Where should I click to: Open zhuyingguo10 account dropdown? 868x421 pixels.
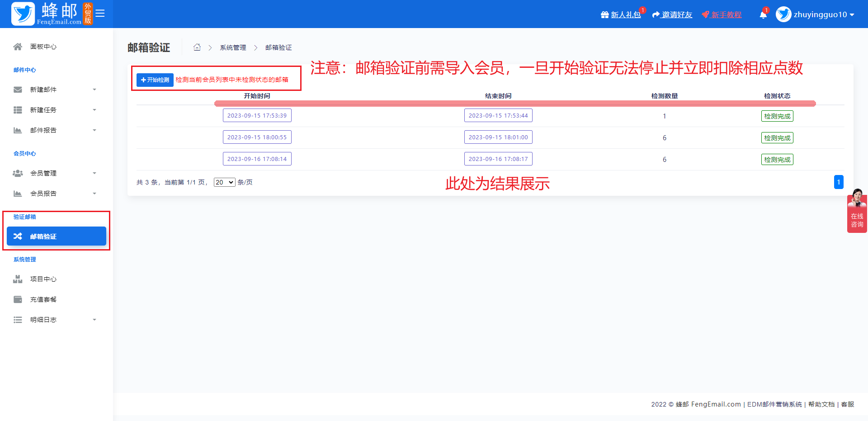tap(824, 14)
